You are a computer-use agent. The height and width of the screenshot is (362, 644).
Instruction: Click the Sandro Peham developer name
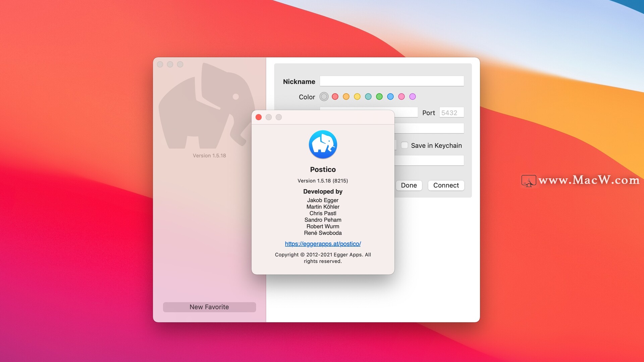(323, 220)
